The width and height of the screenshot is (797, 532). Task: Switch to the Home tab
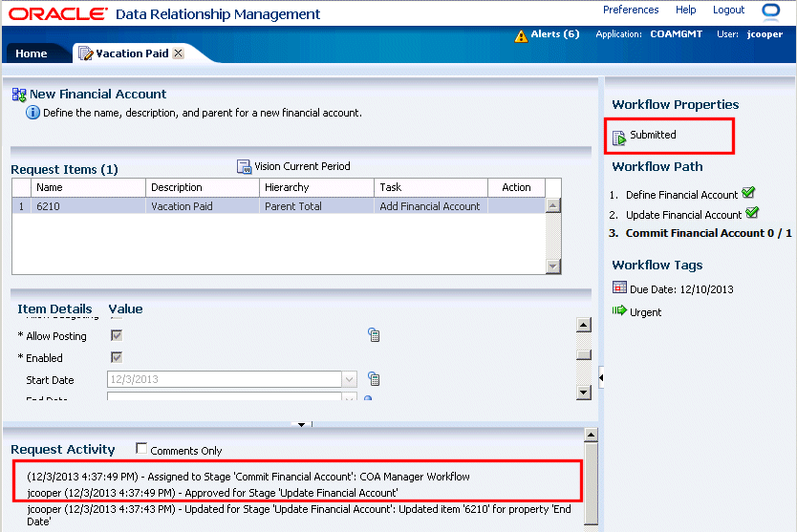31,53
